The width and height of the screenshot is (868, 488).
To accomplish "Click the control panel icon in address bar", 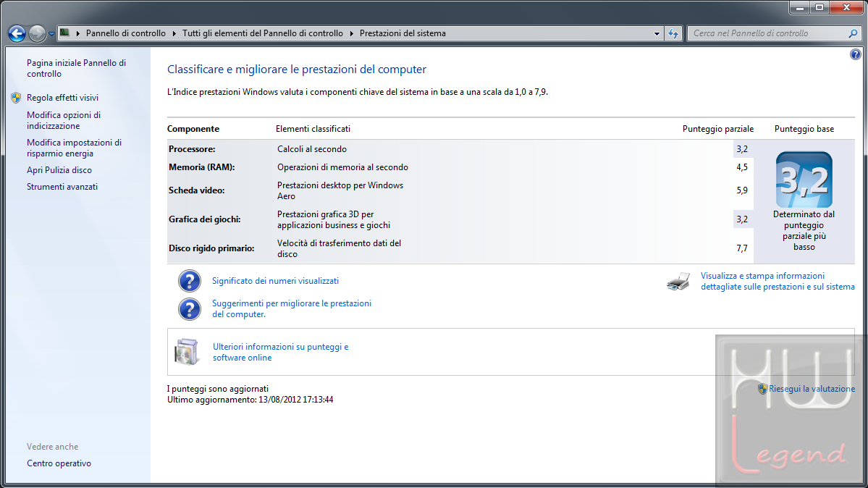I will pos(64,33).
